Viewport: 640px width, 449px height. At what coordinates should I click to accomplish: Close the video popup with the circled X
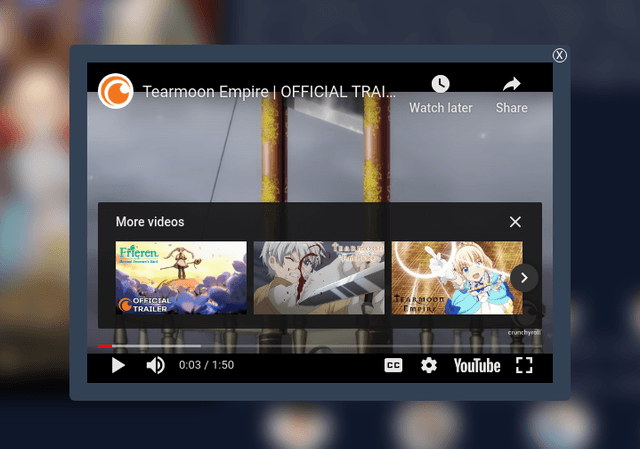(560, 55)
